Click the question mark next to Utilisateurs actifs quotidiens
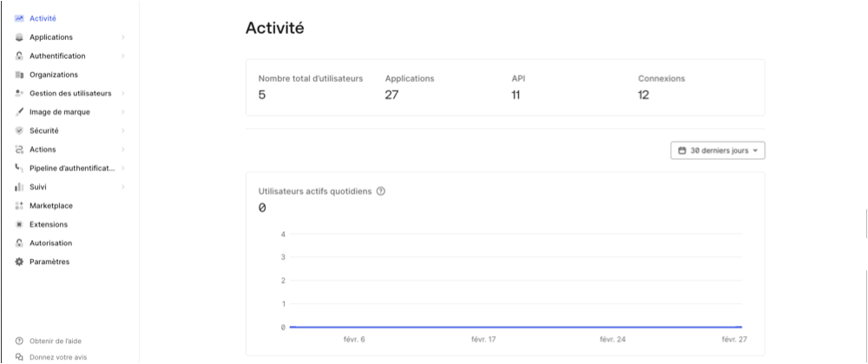This screenshot has height=364, width=868. 380,191
